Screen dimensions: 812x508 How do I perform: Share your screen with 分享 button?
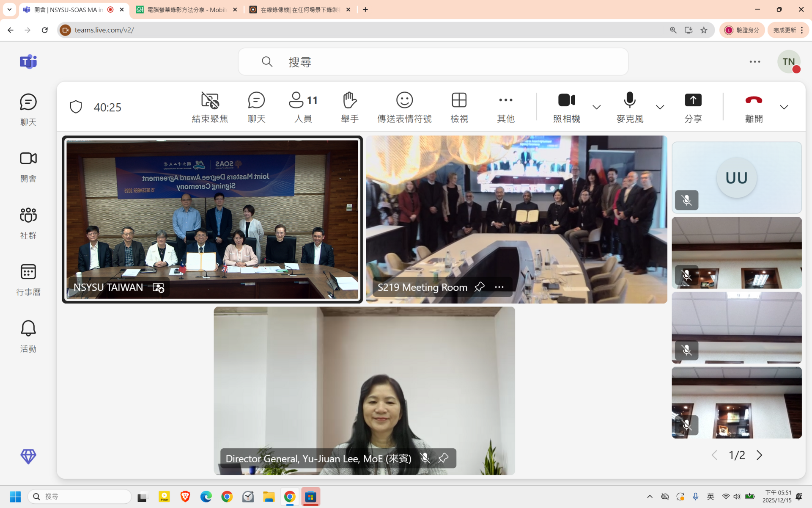pos(693,107)
